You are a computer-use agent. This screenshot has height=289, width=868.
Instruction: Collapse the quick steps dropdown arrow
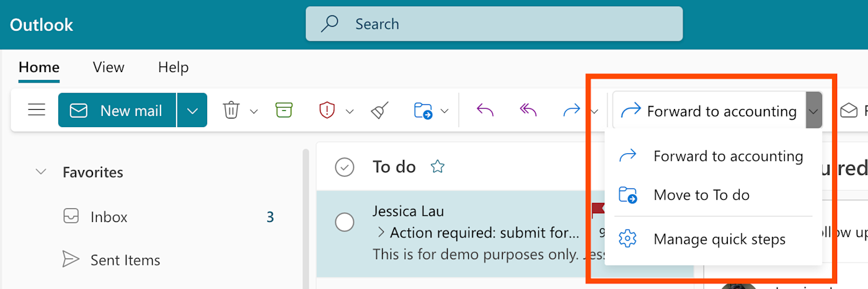click(813, 111)
